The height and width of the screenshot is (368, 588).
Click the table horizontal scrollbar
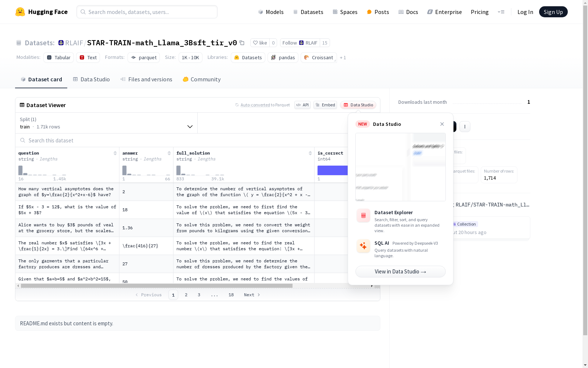pyautogui.click(x=157, y=286)
